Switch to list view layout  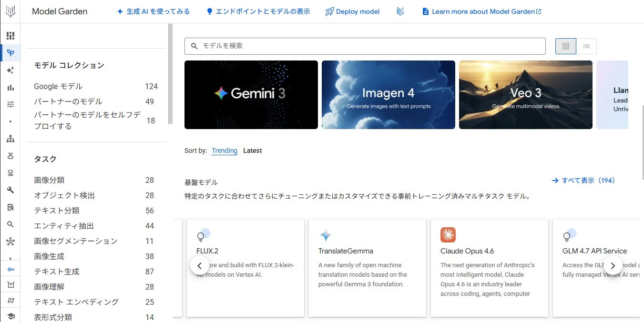point(586,46)
